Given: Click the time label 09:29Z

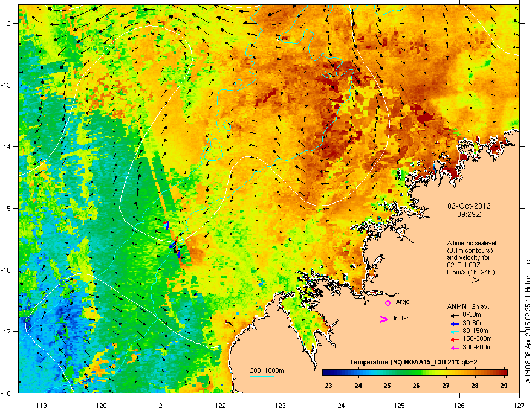Looking at the screenshot, I should point(469,215).
